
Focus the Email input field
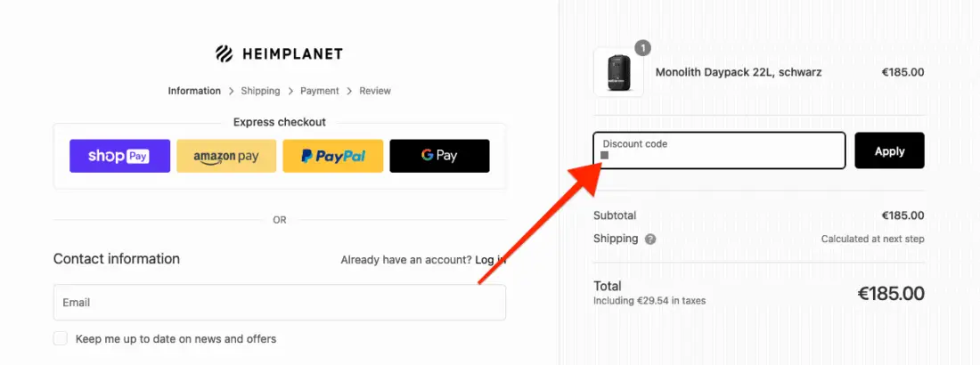[280, 303]
